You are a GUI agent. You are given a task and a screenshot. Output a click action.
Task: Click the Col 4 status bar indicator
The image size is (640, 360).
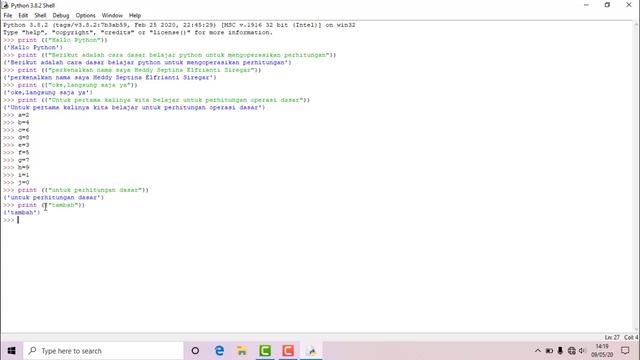click(631, 338)
